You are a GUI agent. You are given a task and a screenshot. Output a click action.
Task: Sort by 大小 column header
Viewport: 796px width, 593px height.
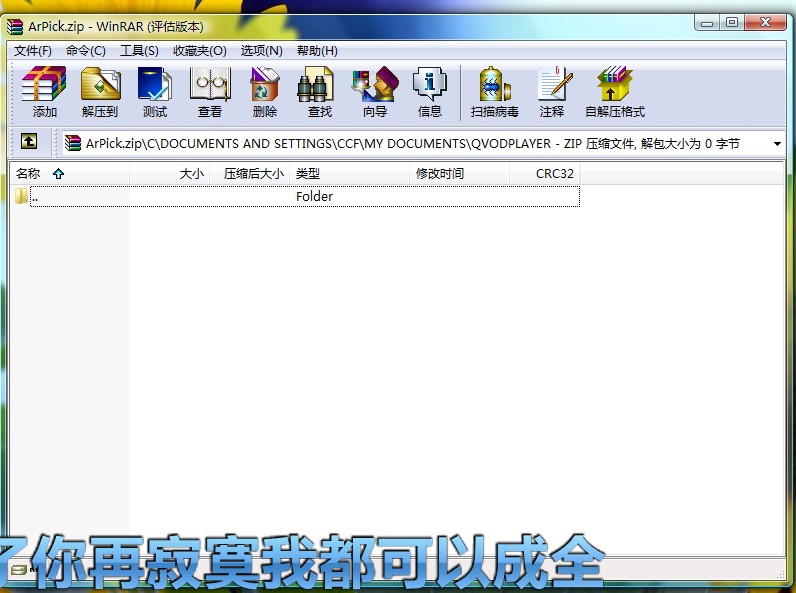pyautogui.click(x=170, y=174)
